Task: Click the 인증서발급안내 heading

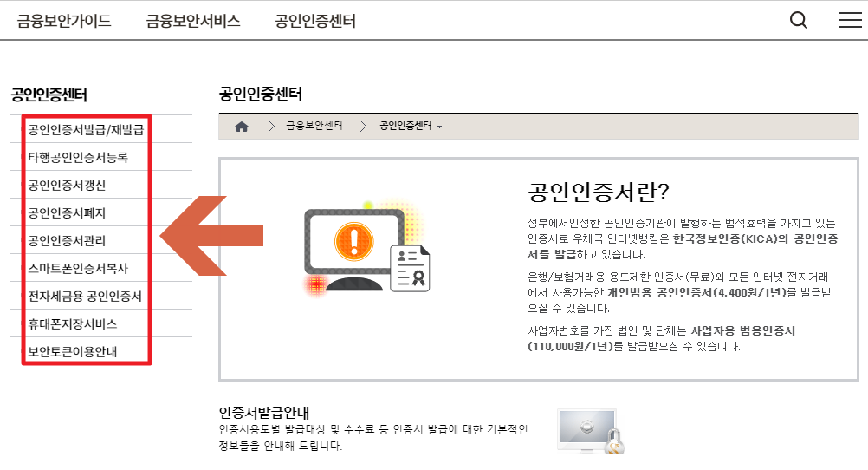Action: [x=264, y=413]
